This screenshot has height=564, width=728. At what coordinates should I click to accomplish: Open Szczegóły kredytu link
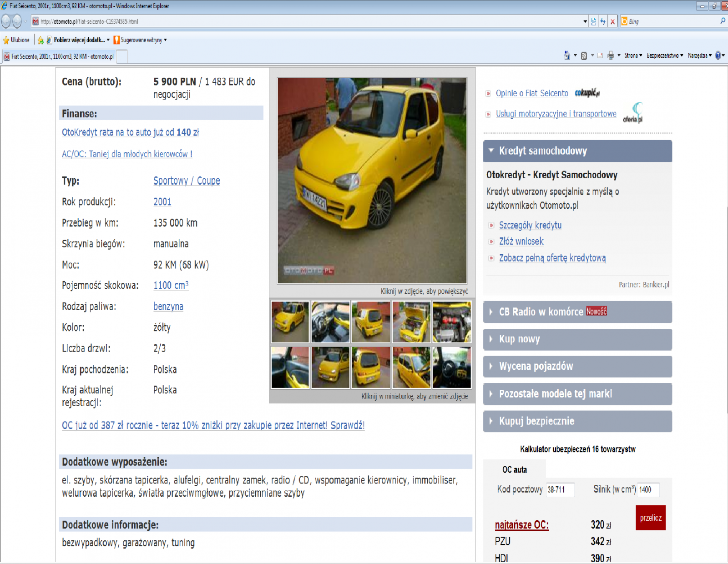530,225
